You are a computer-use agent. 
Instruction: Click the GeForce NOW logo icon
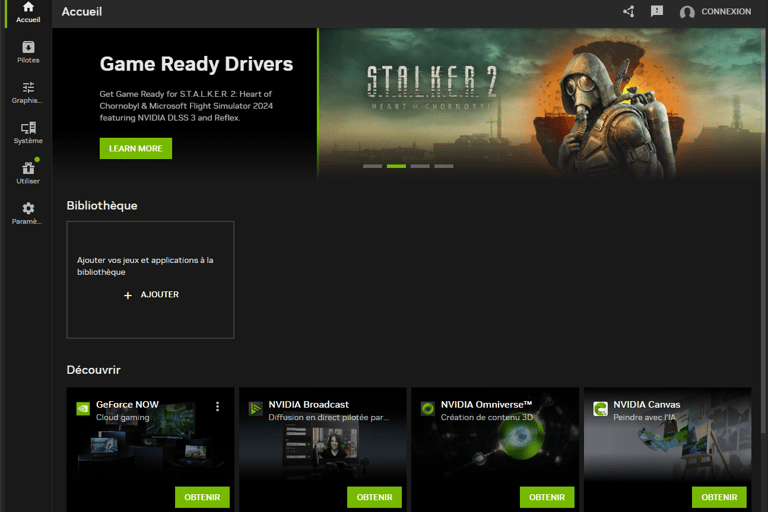pos(83,408)
